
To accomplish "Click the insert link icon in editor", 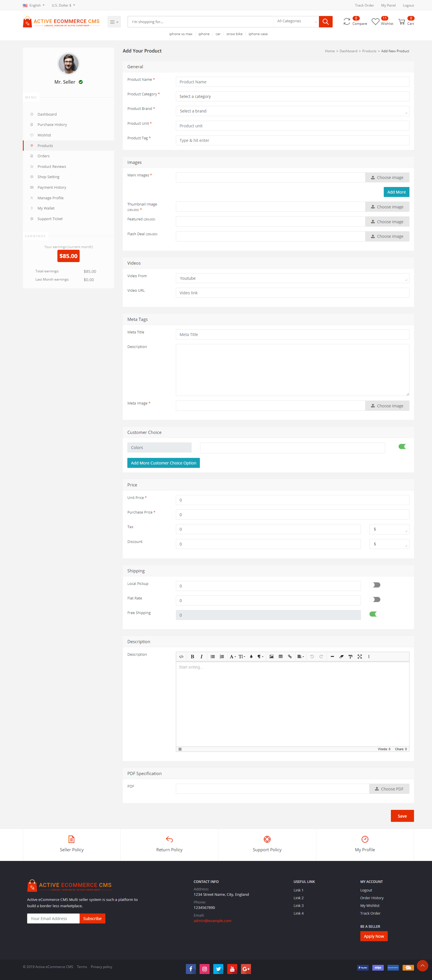I will coord(290,656).
